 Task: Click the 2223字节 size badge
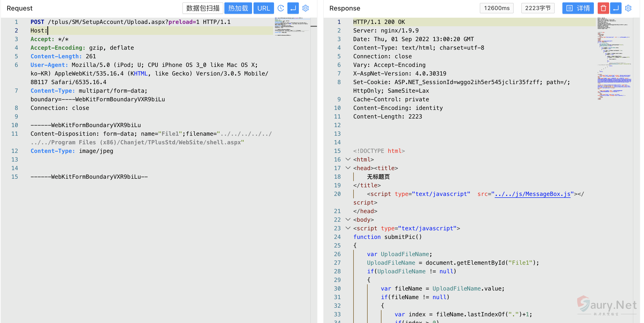pyautogui.click(x=538, y=8)
